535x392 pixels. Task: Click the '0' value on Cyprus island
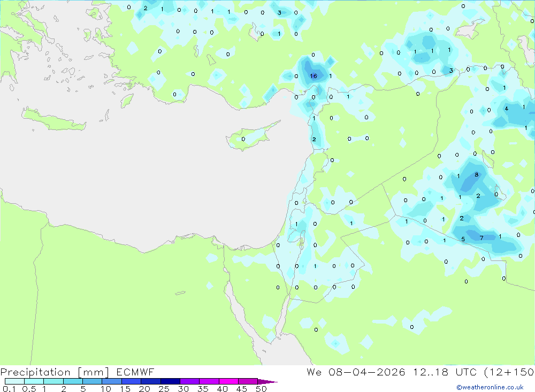243,139
